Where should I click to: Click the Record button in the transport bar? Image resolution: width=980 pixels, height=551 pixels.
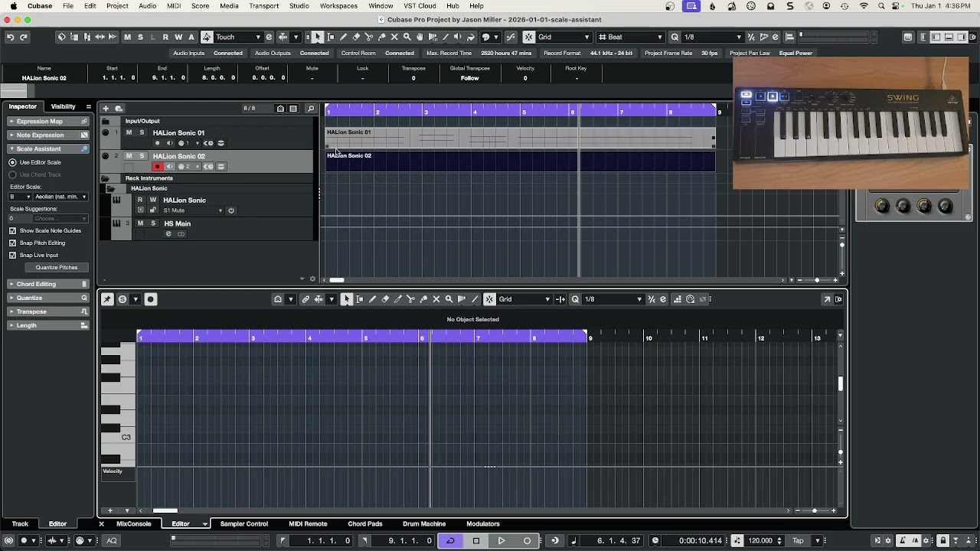pos(527,540)
